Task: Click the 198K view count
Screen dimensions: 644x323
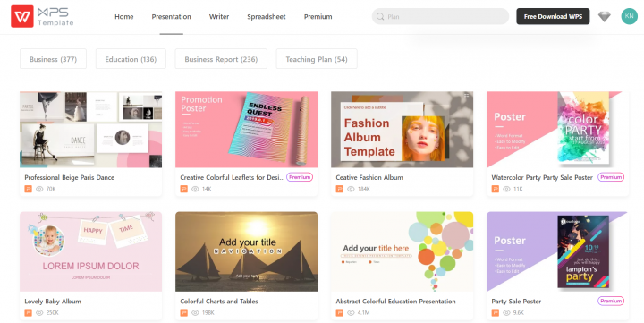Action: point(208,313)
